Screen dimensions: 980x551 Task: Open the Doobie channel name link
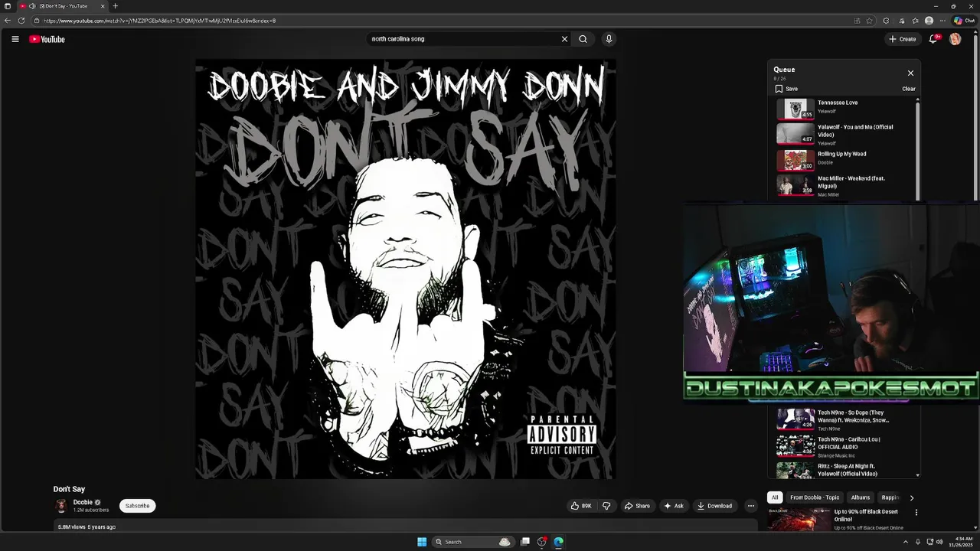pyautogui.click(x=83, y=502)
